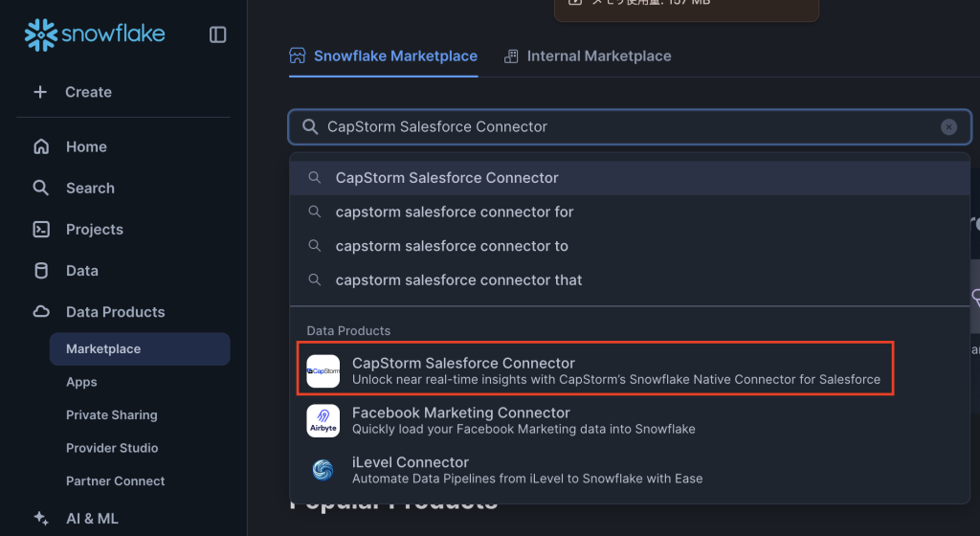Open Facebook Marketing Connector data product

click(x=630, y=420)
